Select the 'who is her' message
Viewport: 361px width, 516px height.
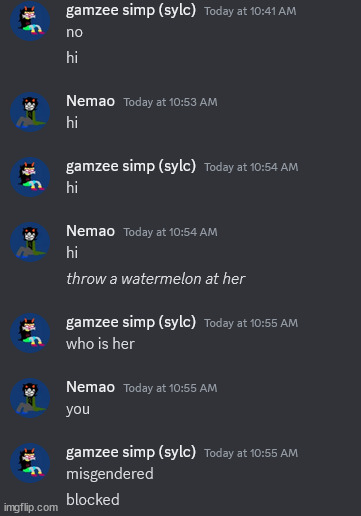point(100,344)
